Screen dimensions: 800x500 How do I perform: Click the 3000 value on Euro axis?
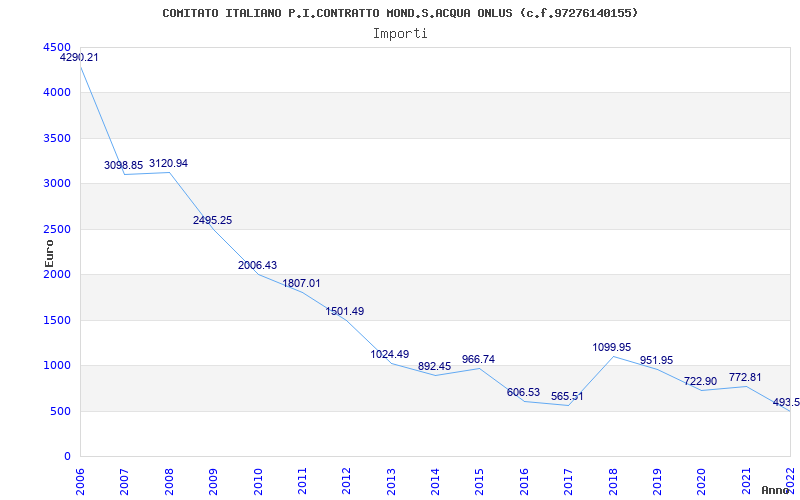(x=57, y=184)
